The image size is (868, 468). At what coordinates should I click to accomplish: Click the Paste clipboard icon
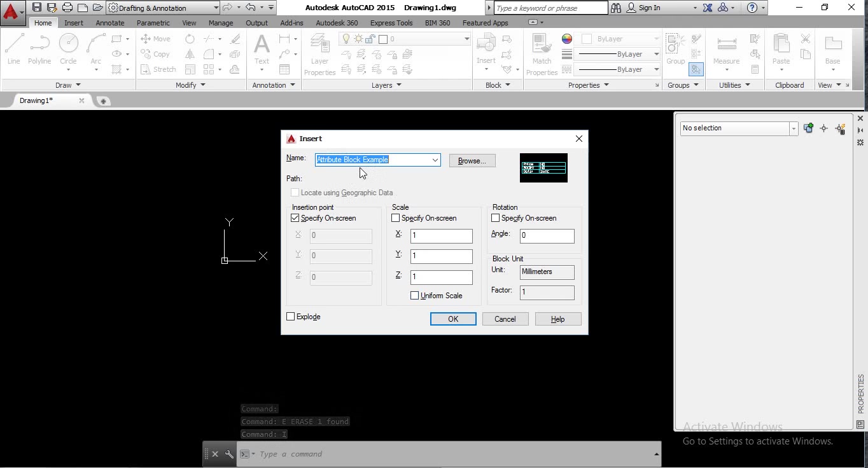pos(781,50)
